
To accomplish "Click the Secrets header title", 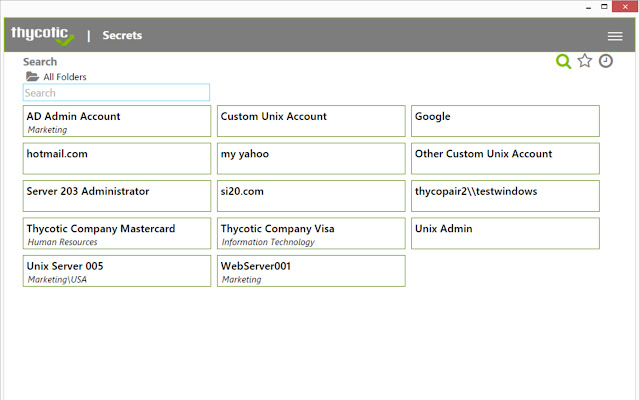I will tap(122, 36).
